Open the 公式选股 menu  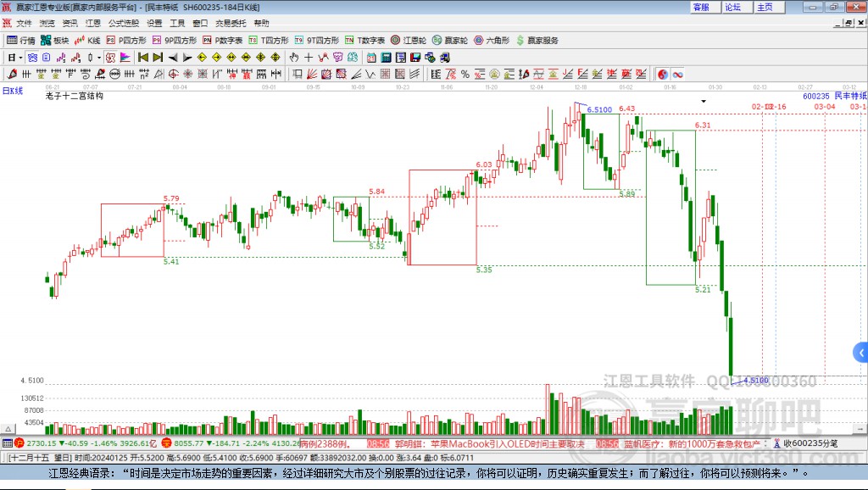click(124, 23)
